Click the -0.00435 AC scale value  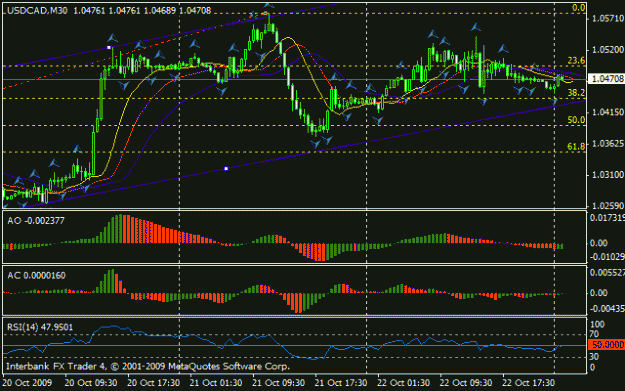coord(607,309)
